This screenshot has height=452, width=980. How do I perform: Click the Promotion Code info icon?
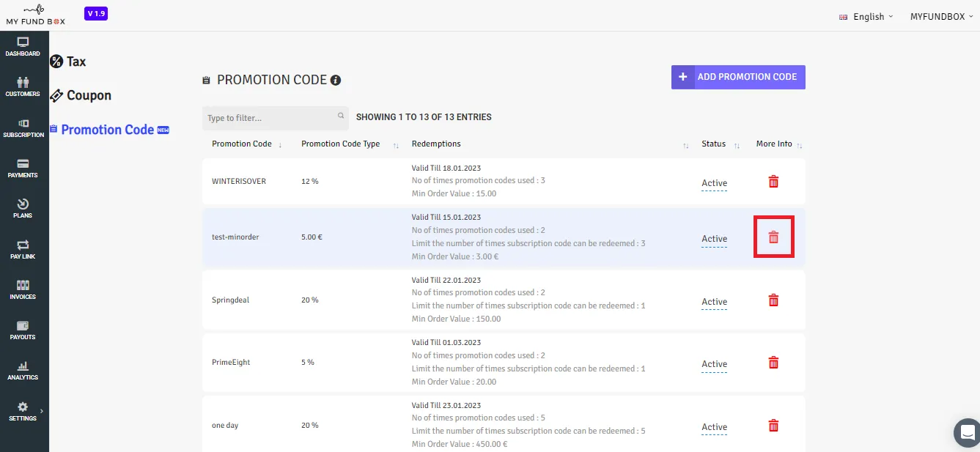[x=336, y=80]
